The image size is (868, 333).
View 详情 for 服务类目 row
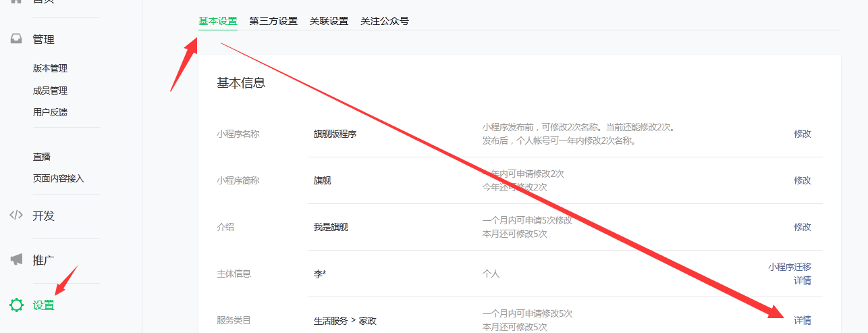[802, 320]
